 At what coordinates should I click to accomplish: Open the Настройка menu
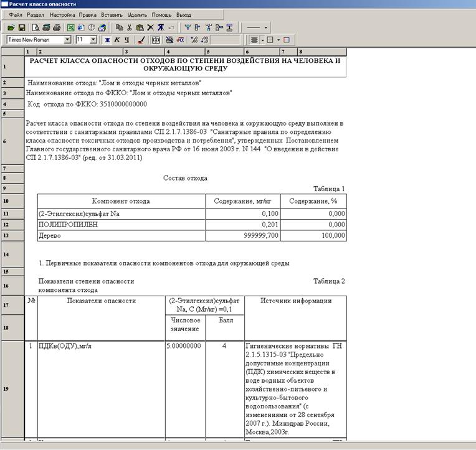click(x=62, y=14)
